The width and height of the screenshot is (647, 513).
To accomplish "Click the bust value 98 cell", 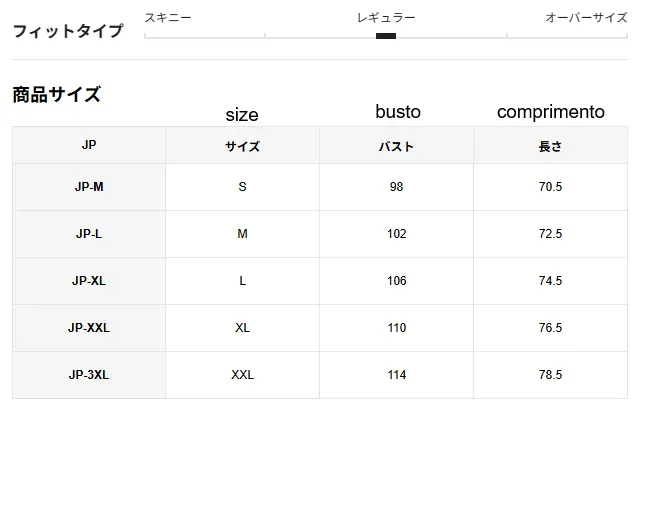I will [x=396, y=187].
